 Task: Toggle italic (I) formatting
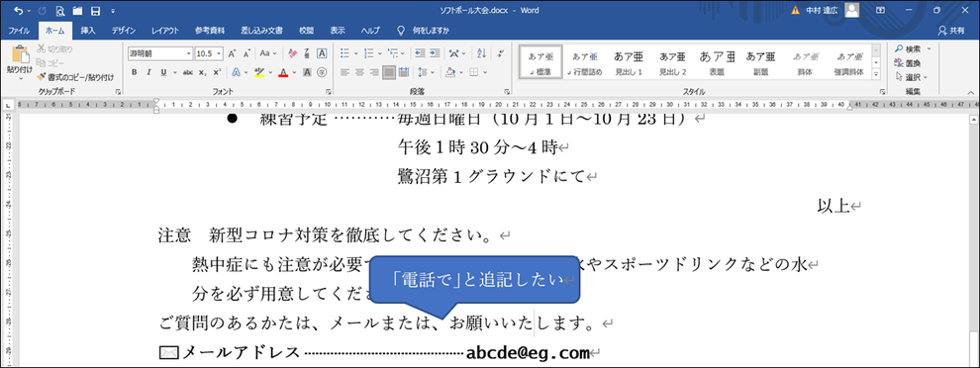click(148, 72)
